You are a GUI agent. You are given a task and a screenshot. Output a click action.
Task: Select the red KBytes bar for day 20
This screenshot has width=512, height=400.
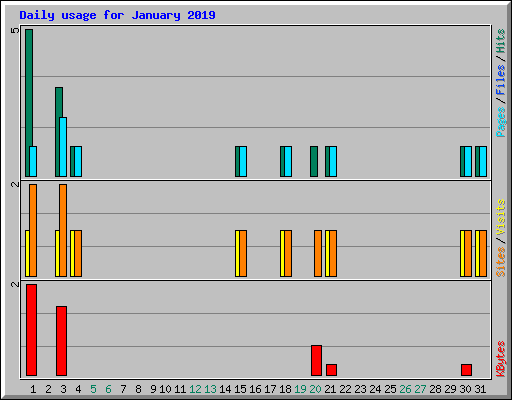[316, 360]
